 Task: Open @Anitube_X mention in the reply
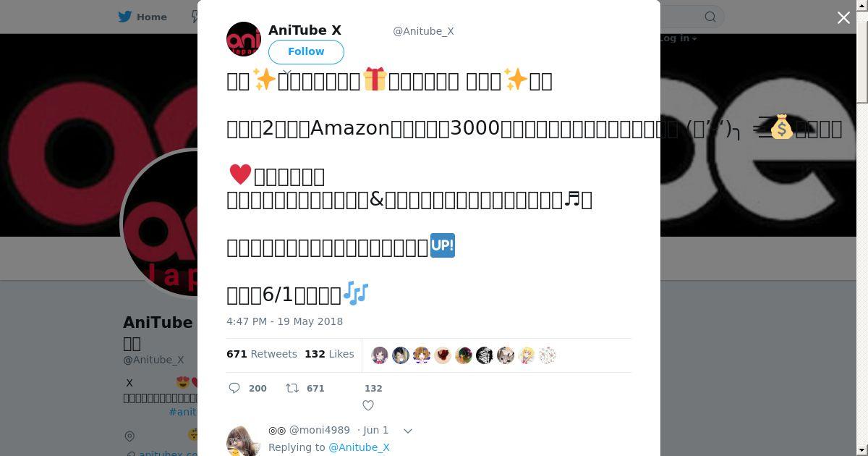point(359,447)
